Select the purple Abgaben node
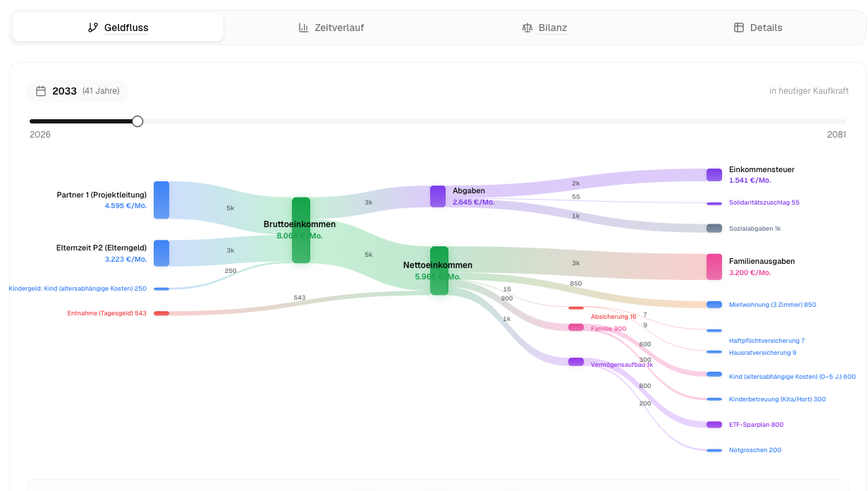The image size is (868, 491). tap(438, 196)
